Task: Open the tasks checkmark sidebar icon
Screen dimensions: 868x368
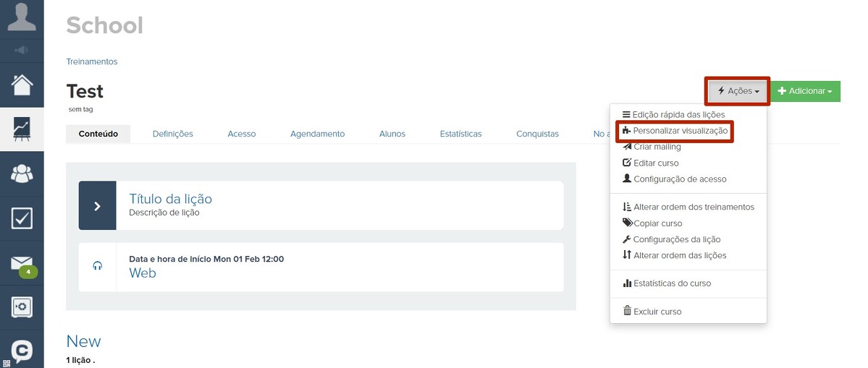Action: pos(22,218)
